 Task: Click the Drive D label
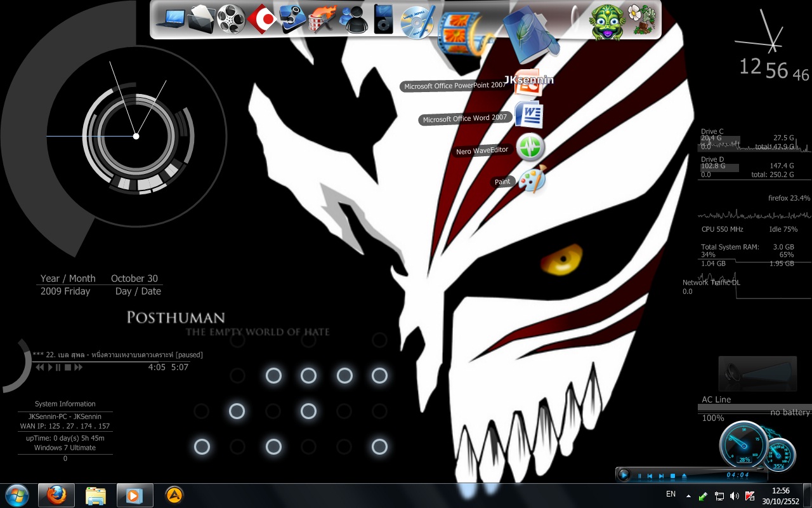click(x=712, y=159)
